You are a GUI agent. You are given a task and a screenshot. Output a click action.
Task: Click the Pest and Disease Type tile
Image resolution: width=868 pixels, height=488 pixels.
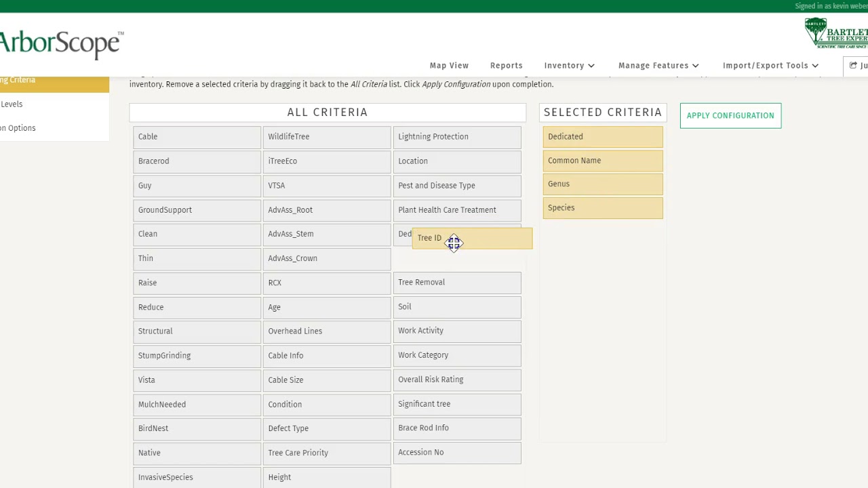(x=457, y=186)
